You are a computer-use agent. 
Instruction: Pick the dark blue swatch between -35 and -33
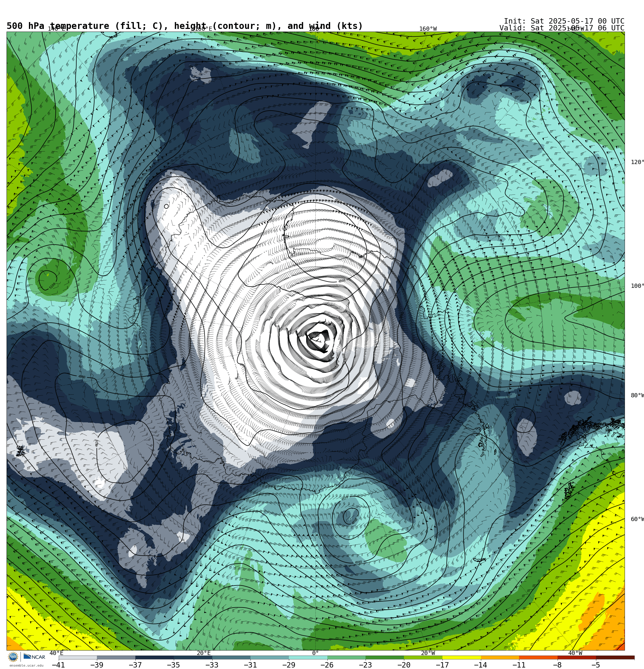pyautogui.click(x=193, y=657)
